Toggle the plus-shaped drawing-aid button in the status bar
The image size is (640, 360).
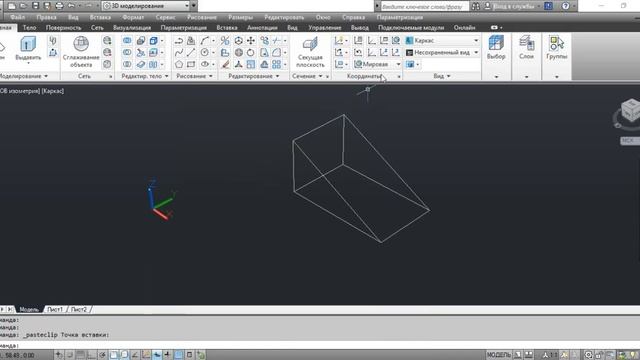tap(167, 355)
